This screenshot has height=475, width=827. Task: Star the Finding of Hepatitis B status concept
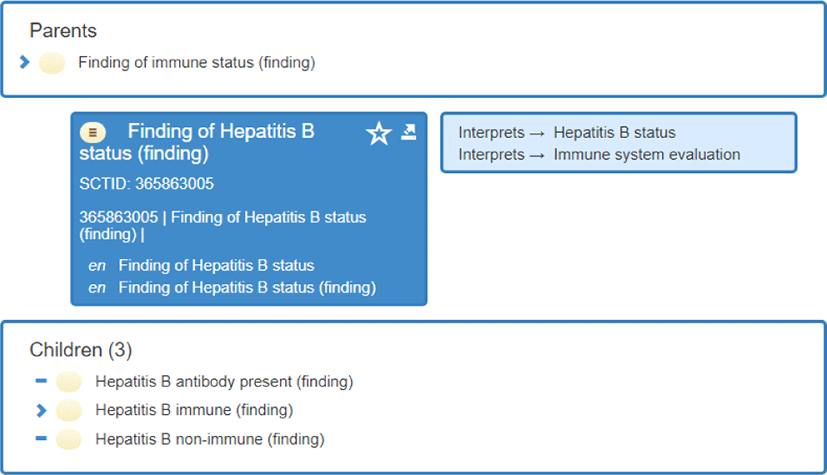[378, 134]
